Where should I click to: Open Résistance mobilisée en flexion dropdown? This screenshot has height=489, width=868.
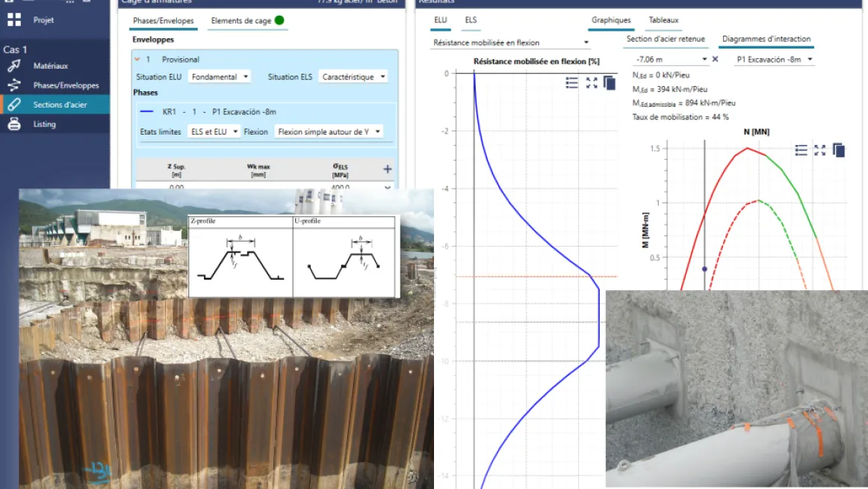pyautogui.click(x=511, y=43)
